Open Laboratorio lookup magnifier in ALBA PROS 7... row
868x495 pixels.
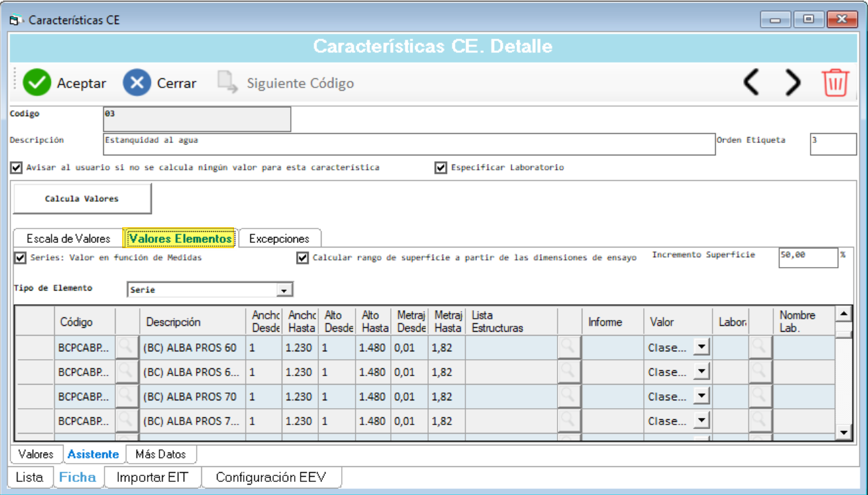[x=760, y=421]
